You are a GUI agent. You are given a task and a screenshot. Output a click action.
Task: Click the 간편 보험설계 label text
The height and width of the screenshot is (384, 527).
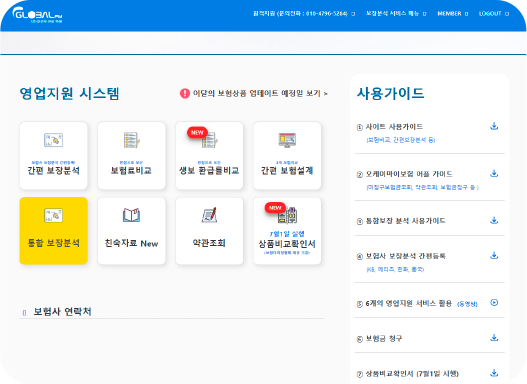(x=287, y=170)
